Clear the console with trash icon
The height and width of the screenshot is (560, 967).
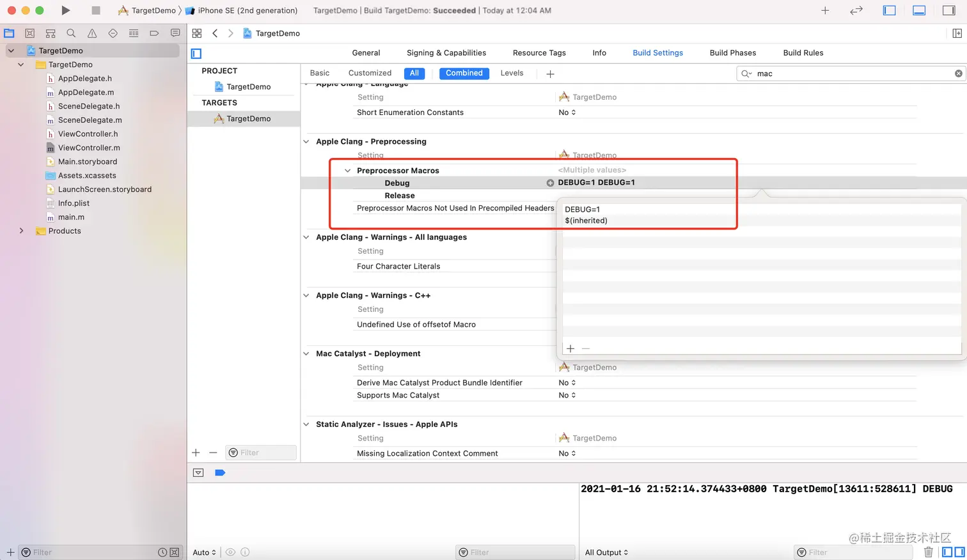tap(929, 552)
